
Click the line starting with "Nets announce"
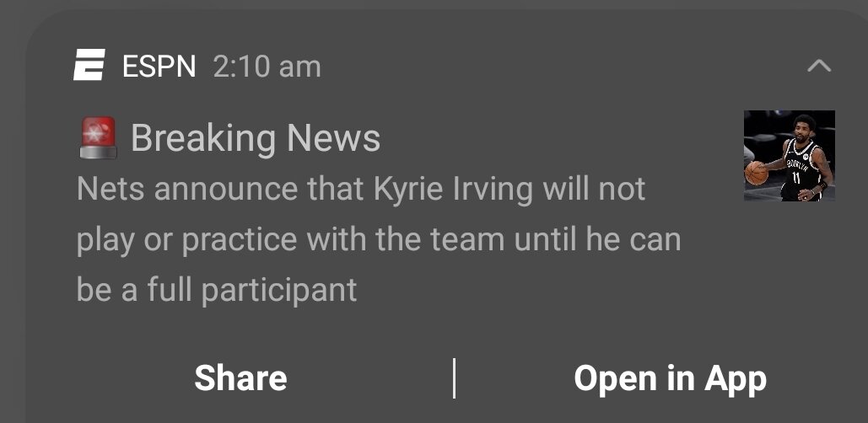[361, 190]
